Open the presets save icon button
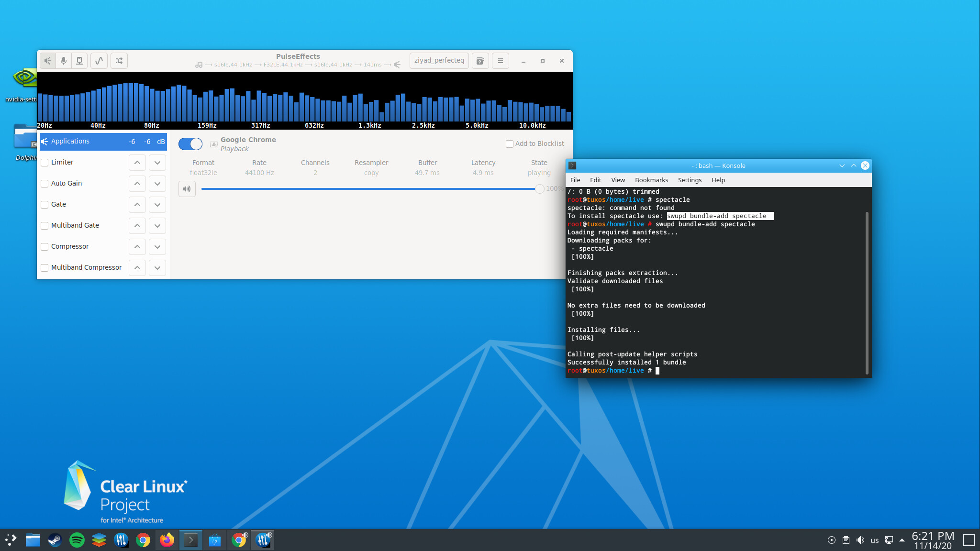This screenshot has width=980, height=551. pos(480,61)
